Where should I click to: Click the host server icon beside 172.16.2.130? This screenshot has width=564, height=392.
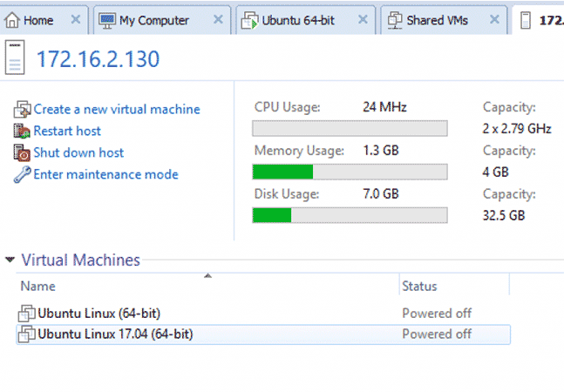15,60
